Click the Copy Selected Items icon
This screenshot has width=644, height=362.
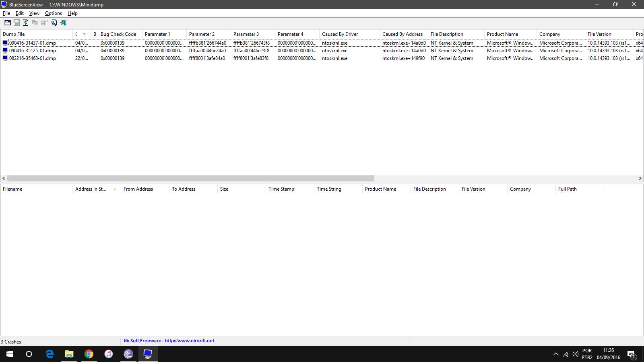click(35, 23)
